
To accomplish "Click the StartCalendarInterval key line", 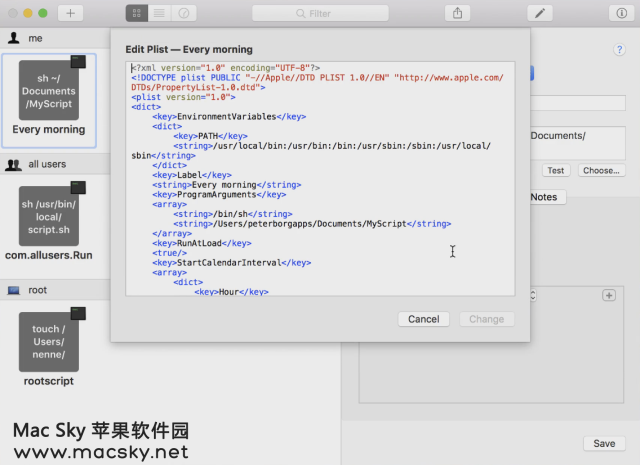I will 231,263.
